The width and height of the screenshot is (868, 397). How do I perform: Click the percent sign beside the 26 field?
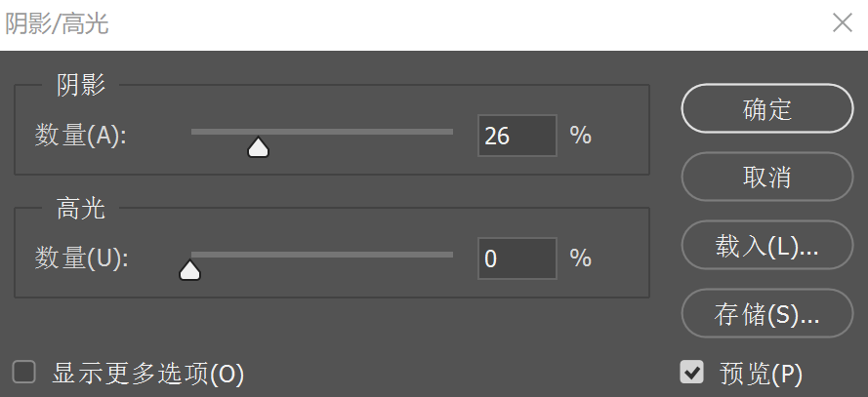pyautogui.click(x=581, y=136)
